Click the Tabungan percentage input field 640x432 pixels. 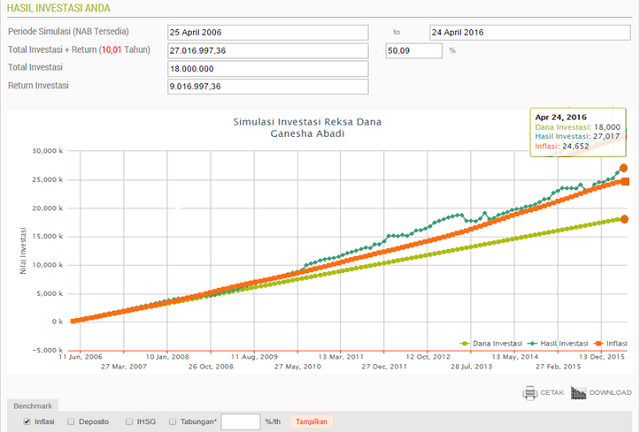coord(240,422)
